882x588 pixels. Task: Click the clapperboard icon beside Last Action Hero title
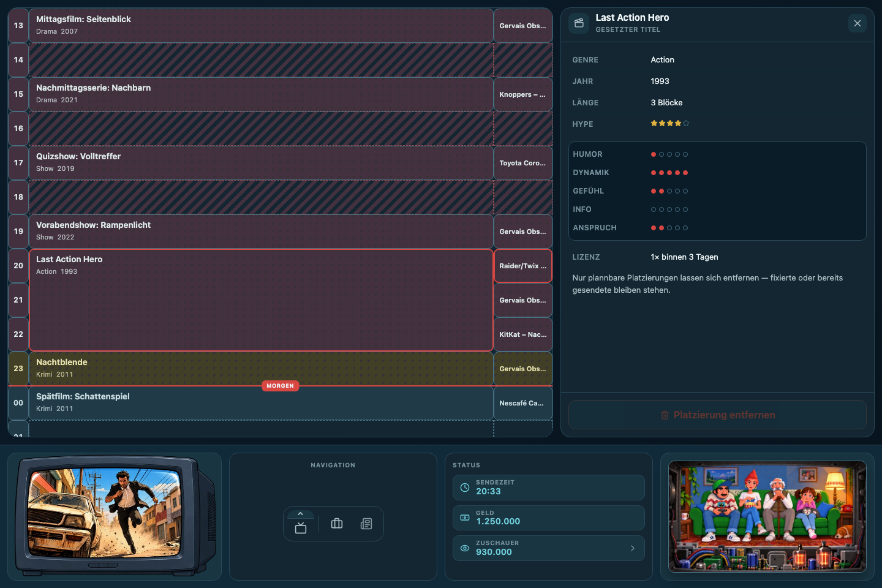(x=579, y=23)
